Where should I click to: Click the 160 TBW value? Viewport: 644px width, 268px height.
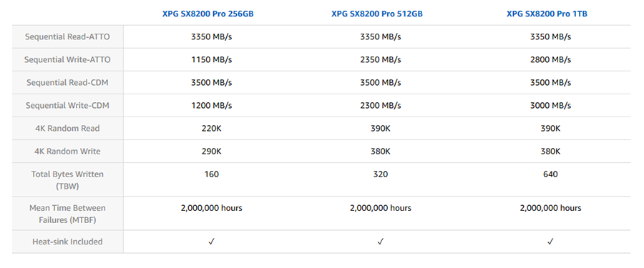pos(212,174)
